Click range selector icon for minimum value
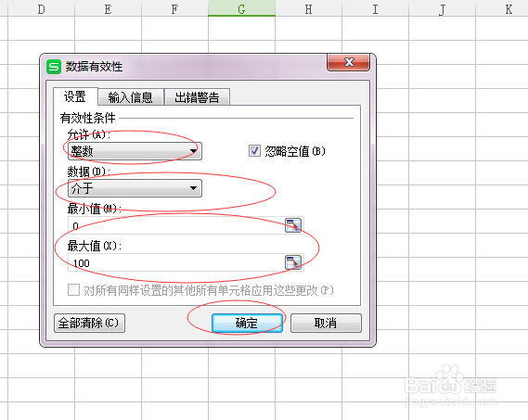 [293, 225]
